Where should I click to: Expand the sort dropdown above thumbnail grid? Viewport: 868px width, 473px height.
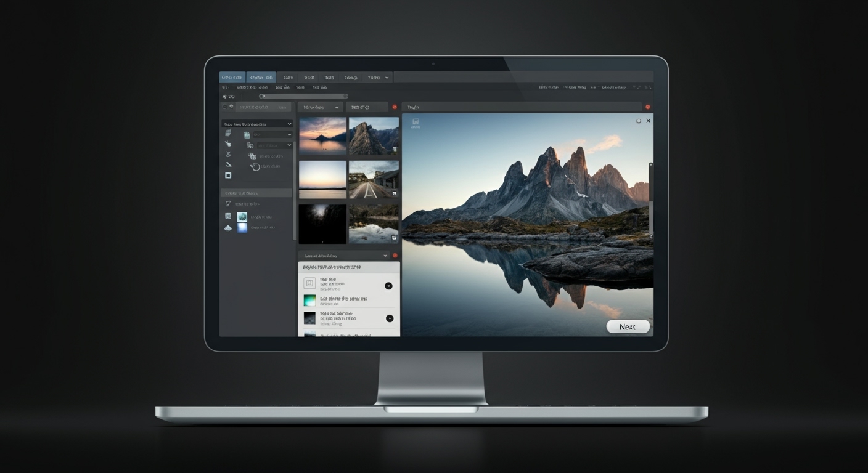coord(319,107)
